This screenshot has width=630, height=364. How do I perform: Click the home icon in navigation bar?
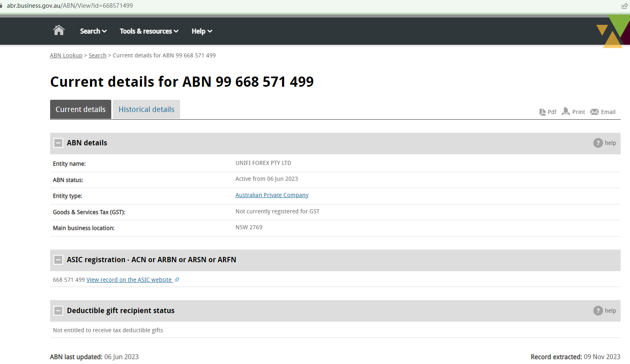click(x=59, y=31)
